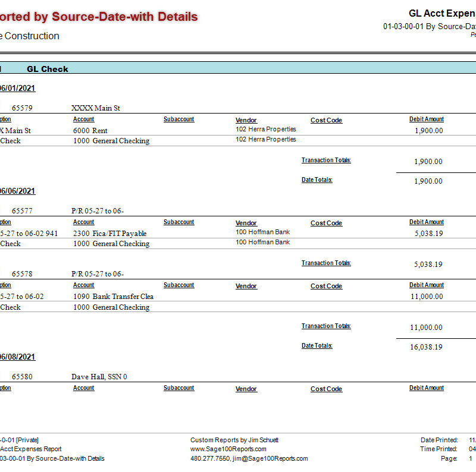Click 'Date Totals:' label next to 1,900.00
476x472 pixels.
[x=317, y=180]
